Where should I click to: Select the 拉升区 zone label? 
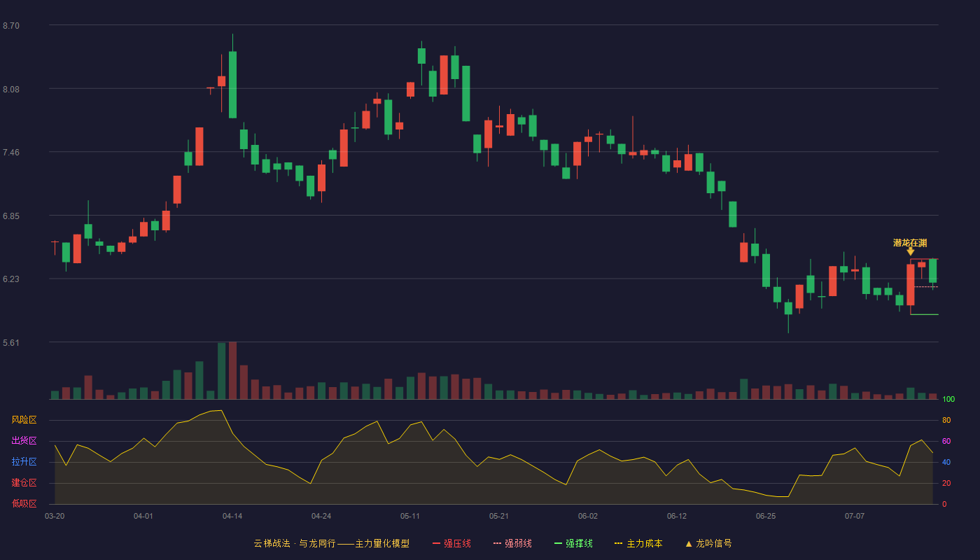tap(24, 462)
